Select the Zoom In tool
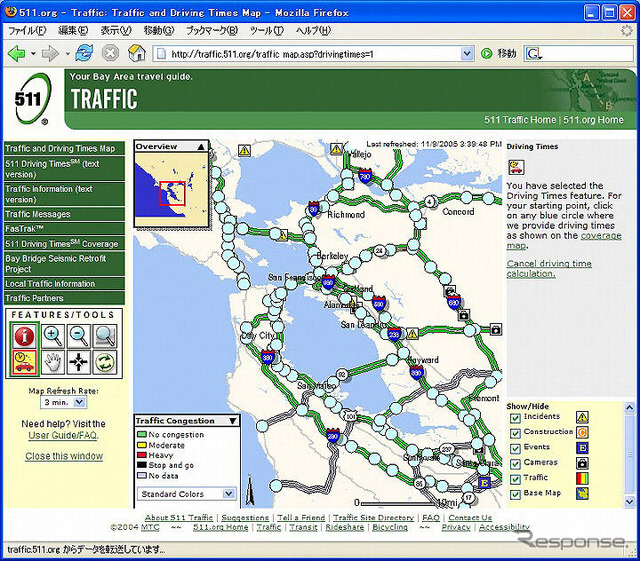 coord(53,336)
